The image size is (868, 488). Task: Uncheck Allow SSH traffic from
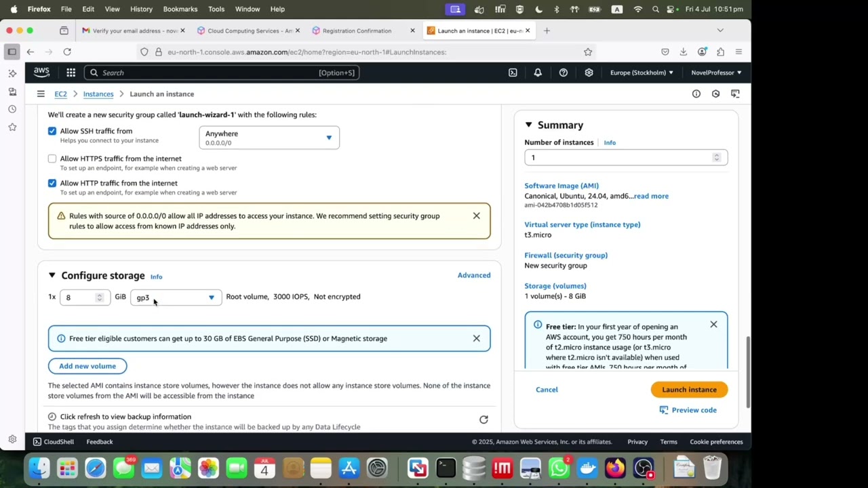tap(52, 131)
